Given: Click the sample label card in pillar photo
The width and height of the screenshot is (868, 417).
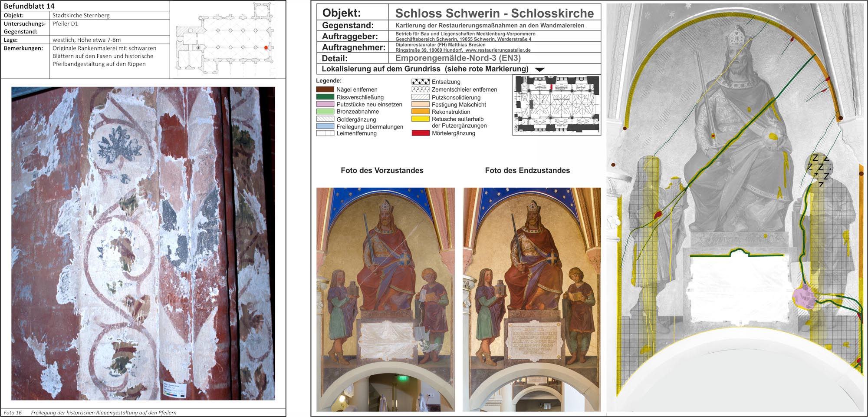Looking at the screenshot, I should (x=175, y=389).
